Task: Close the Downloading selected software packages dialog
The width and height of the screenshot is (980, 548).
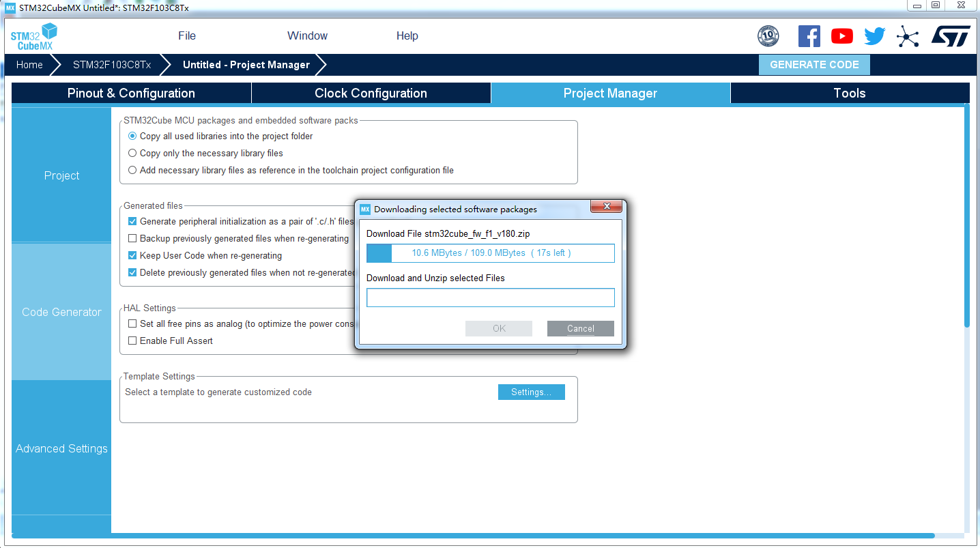Action: 605,206
